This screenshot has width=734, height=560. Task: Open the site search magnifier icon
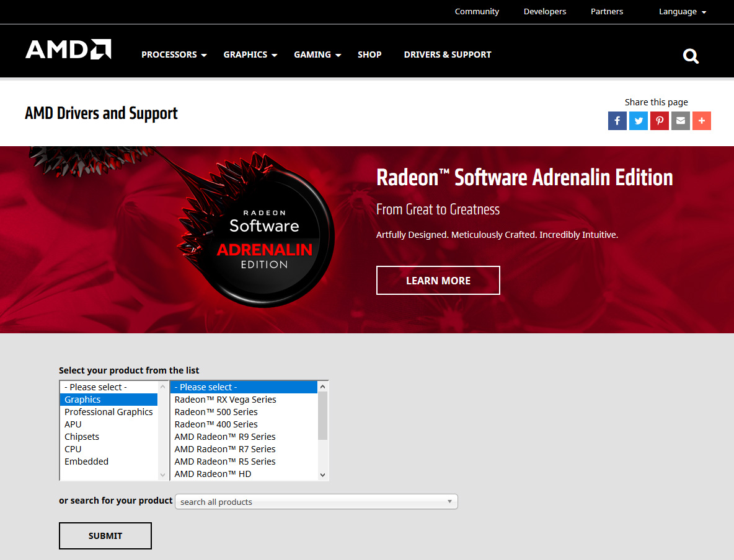[691, 56]
